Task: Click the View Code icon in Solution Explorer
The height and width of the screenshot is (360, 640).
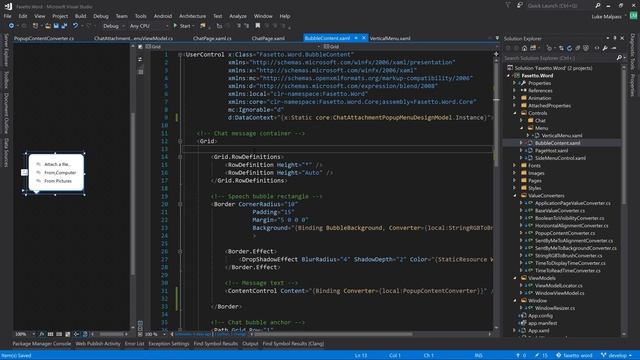Action: coord(597,48)
